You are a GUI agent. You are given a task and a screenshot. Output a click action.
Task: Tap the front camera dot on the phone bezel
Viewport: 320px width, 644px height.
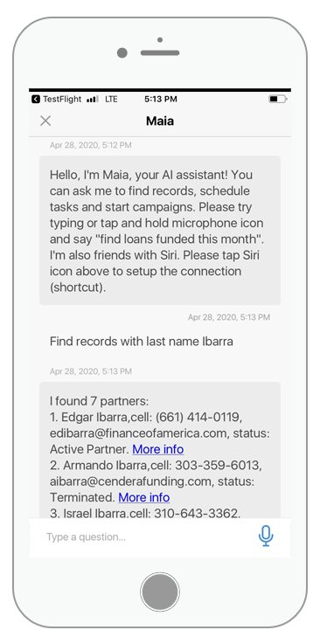tap(122, 52)
